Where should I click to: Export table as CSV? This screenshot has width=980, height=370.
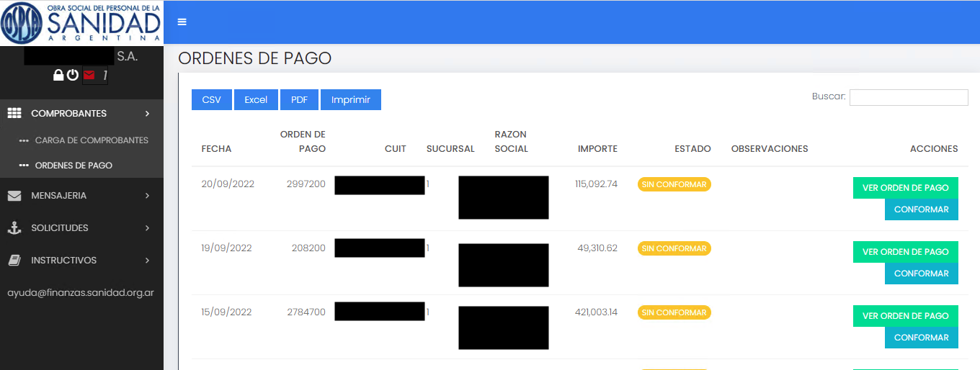211,100
